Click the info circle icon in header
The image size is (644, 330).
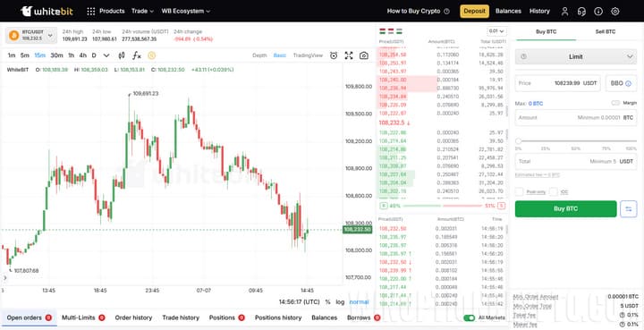598,12
